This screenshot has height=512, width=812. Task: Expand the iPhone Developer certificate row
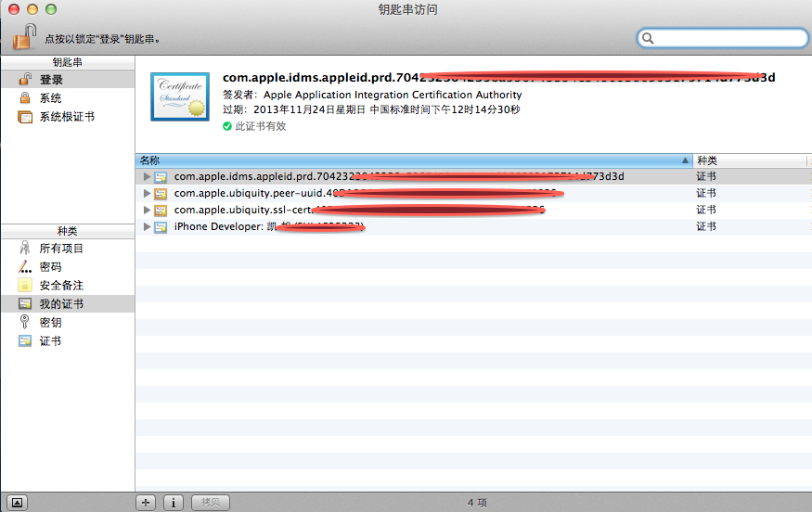tap(147, 226)
